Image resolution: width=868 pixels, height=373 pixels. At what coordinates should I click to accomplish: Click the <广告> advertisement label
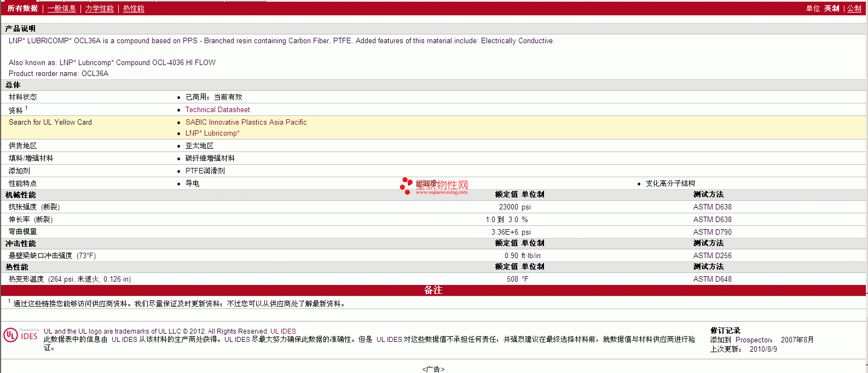[433, 369]
